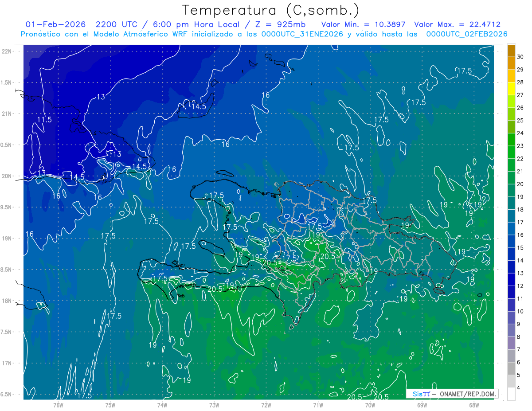Click the "30" colorbar label
532x411 pixels.
pos(520,57)
